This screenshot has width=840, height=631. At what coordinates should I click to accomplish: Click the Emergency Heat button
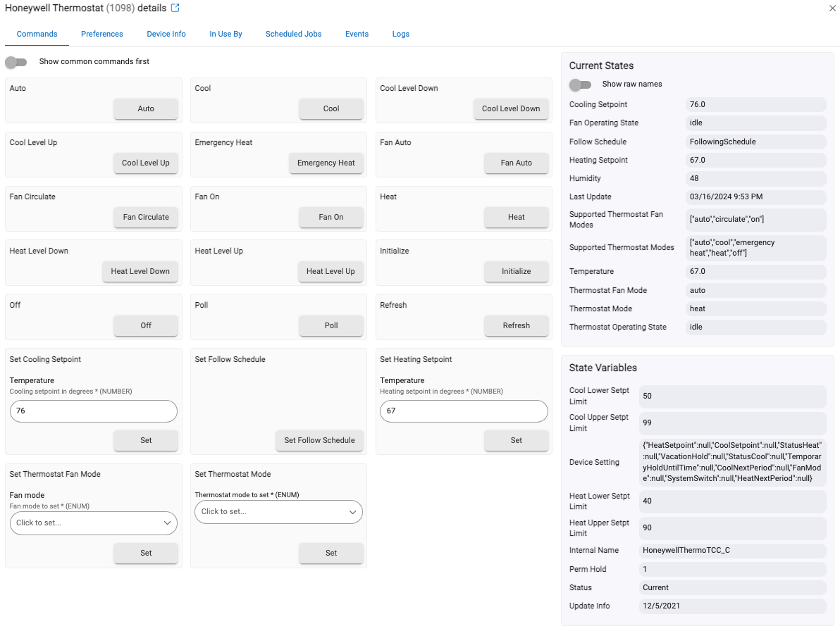tap(326, 163)
